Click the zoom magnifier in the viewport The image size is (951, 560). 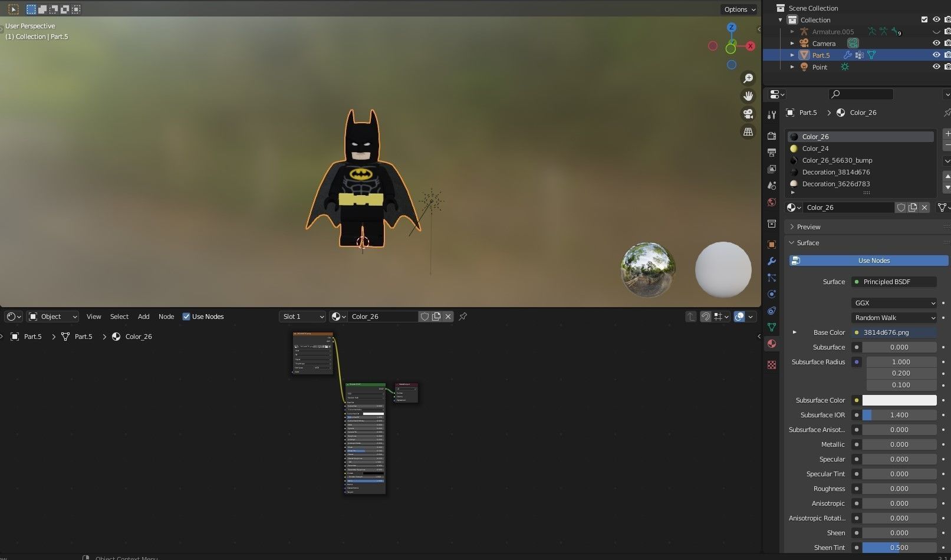[748, 78]
